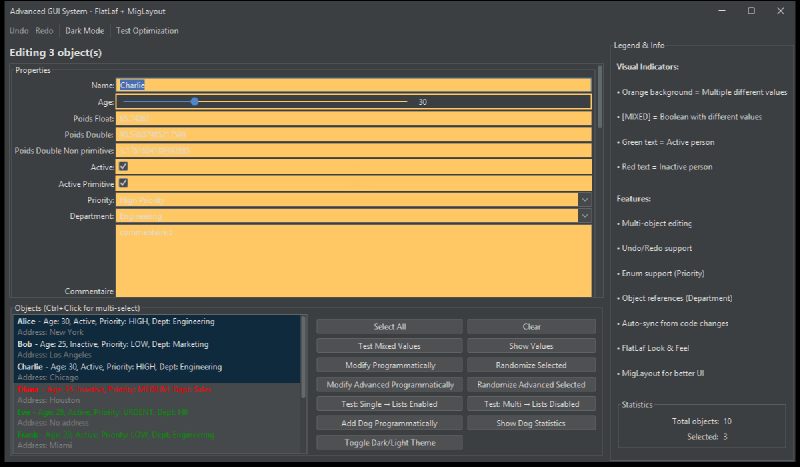Click Test: Single → Lists Enabled button

[389, 404]
